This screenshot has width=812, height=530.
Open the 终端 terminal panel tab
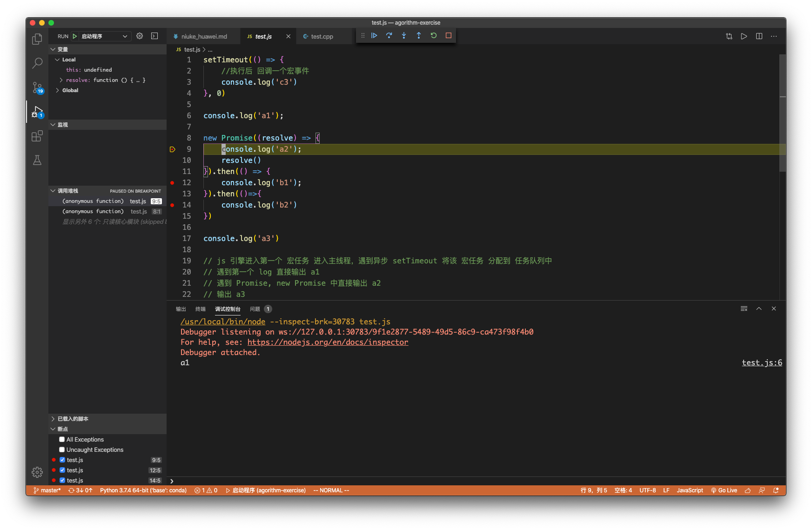[x=201, y=309]
